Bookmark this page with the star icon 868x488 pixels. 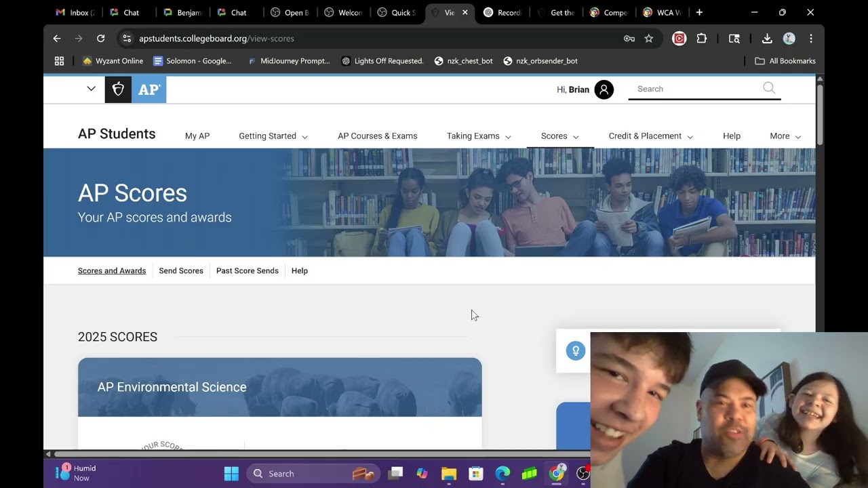click(649, 39)
